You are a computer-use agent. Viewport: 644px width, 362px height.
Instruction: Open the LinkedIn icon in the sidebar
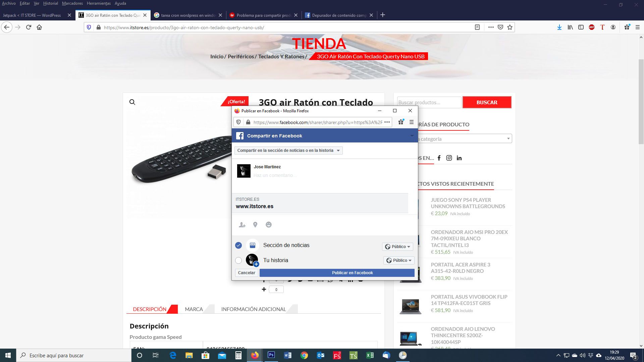click(x=459, y=158)
